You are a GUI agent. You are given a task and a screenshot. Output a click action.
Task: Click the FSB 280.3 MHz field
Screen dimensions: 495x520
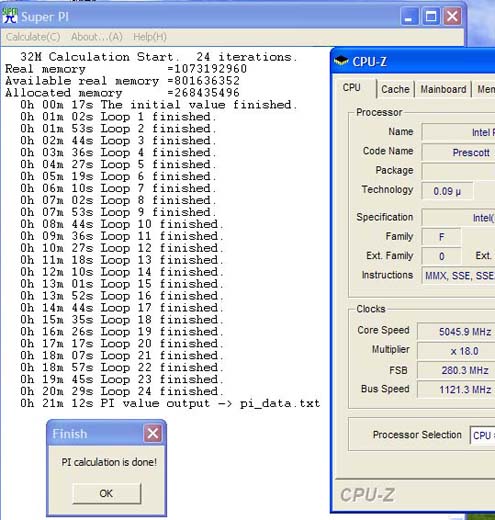click(x=456, y=370)
